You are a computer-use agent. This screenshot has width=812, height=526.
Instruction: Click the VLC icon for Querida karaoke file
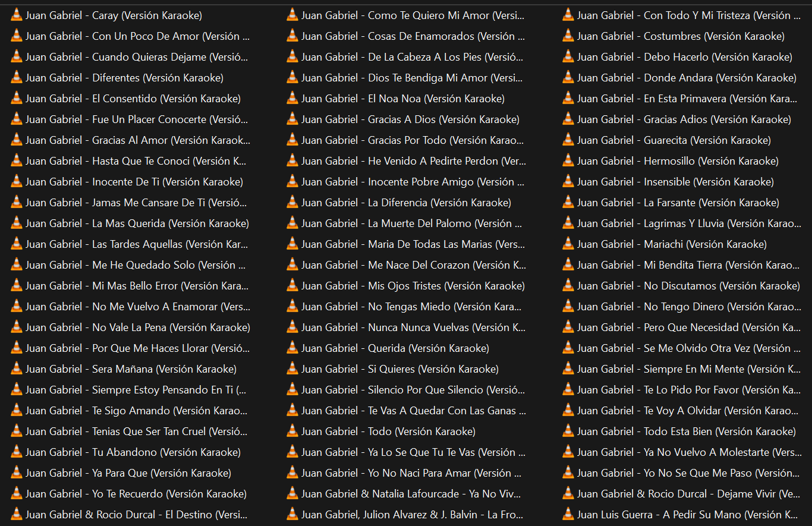click(x=292, y=348)
